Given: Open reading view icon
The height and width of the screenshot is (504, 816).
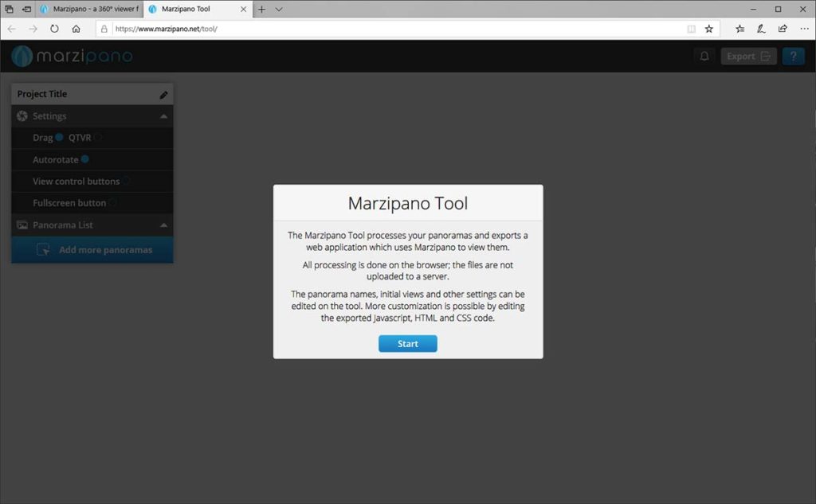Looking at the screenshot, I should 691,29.
